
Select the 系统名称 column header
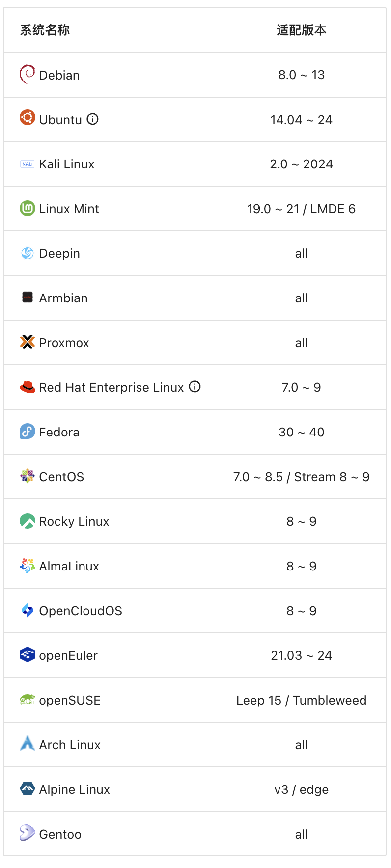[x=45, y=30]
